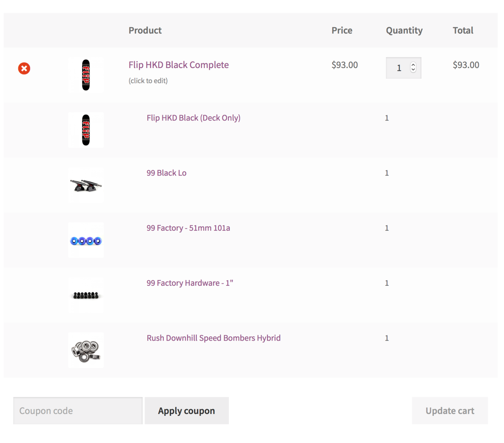Click the 99 Black Lo trucks image

click(86, 185)
